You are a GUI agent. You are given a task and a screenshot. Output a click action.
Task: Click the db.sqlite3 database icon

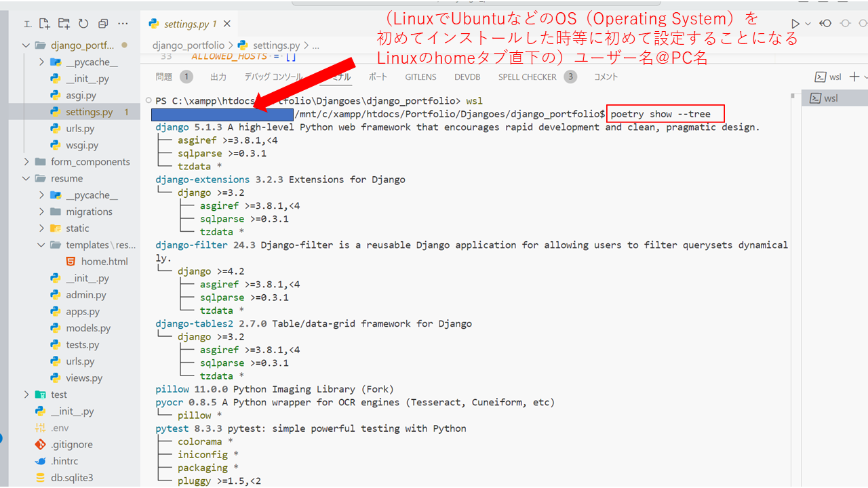pyautogui.click(x=40, y=478)
